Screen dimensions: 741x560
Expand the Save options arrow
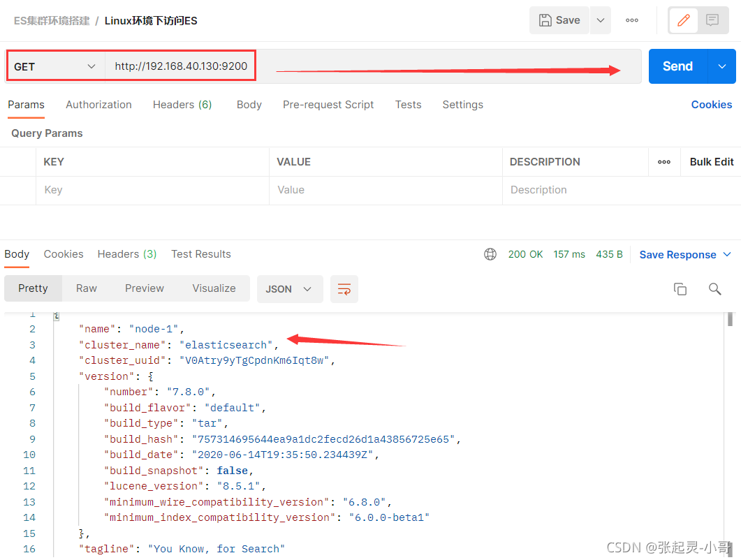(601, 20)
